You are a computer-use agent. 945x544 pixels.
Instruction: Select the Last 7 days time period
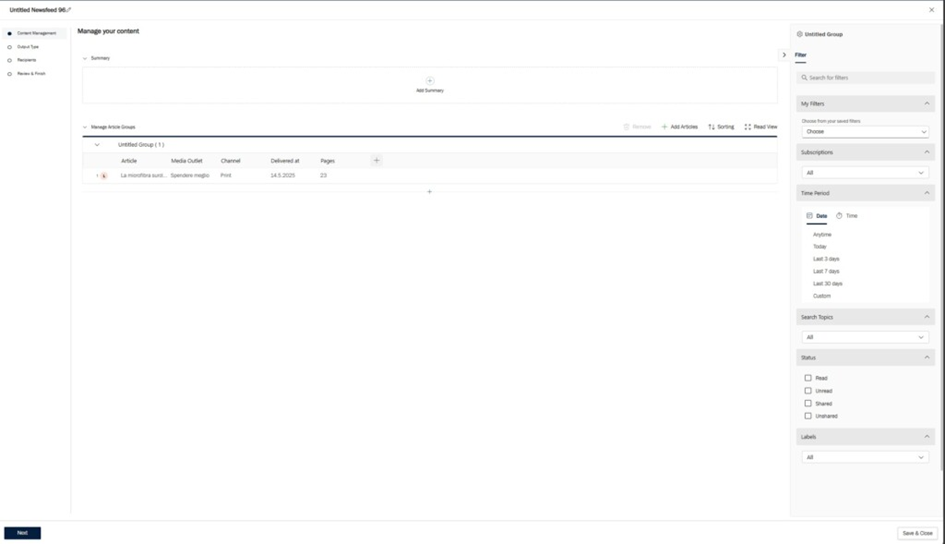coord(826,271)
